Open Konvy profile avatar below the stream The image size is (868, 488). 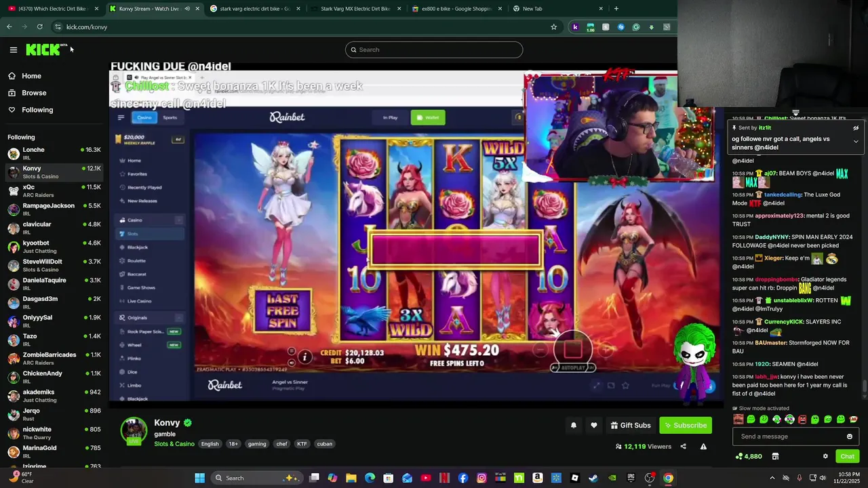[x=134, y=432]
